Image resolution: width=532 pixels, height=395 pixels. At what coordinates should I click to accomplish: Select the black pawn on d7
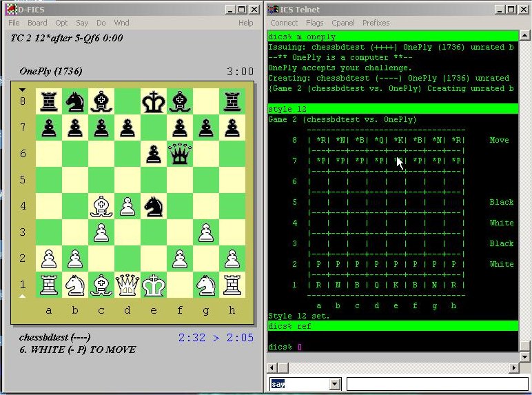(x=127, y=128)
